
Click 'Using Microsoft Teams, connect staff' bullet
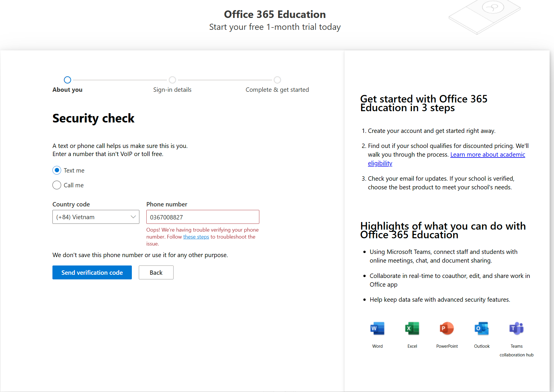(x=444, y=256)
